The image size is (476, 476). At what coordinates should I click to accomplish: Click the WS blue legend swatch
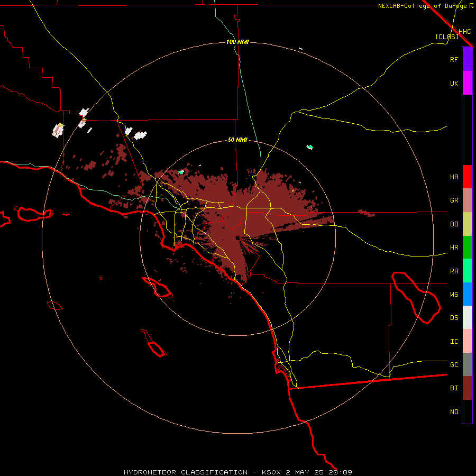coord(467,294)
